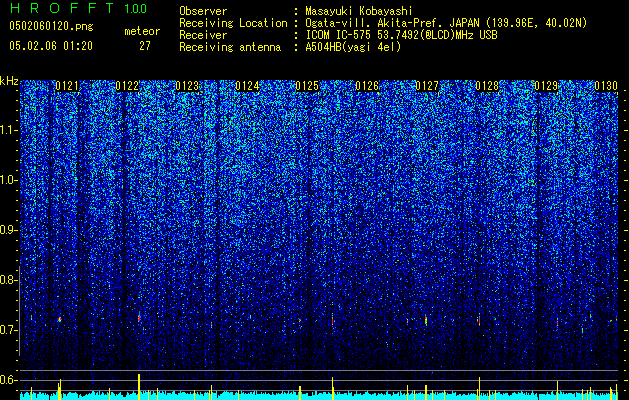
Task: Click the 0124 time marker
Action: (x=247, y=86)
